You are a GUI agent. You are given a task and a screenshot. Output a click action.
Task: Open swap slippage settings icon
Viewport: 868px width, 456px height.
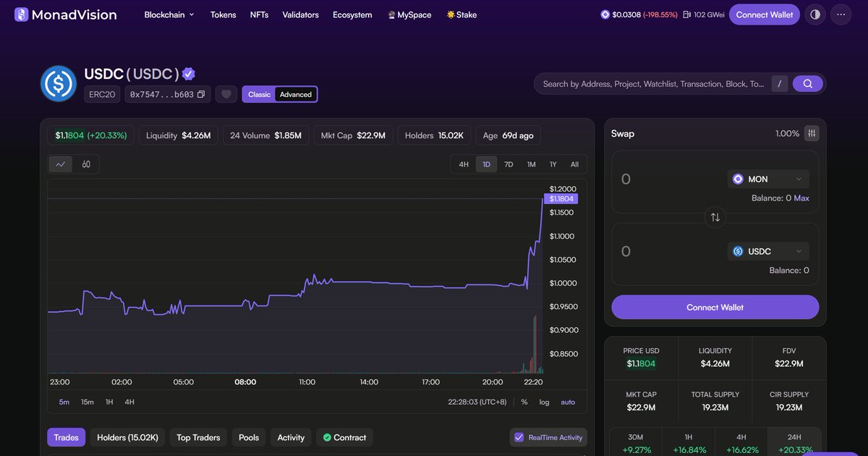812,133
